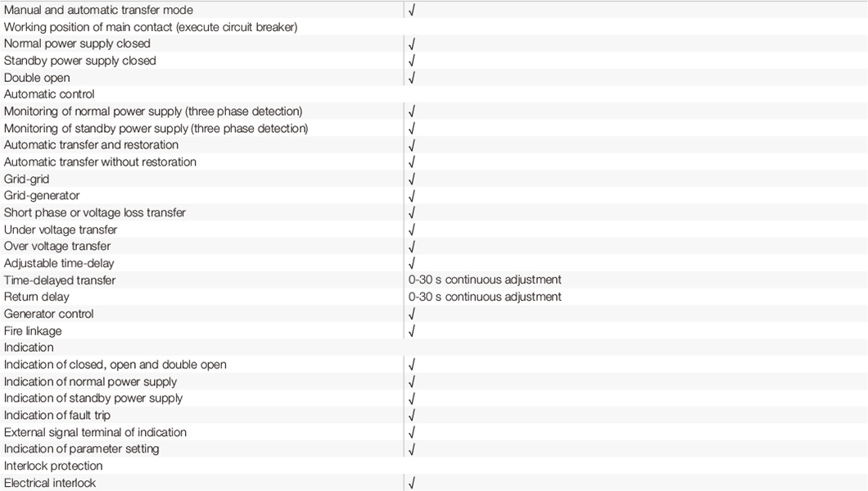Select the Grid-generator checkmark
Screen dimensions: 868x491
pos(412,196)
